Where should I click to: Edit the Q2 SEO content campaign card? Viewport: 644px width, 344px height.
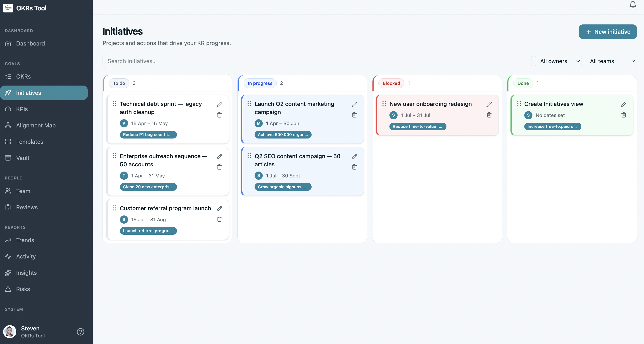point(354,157)
